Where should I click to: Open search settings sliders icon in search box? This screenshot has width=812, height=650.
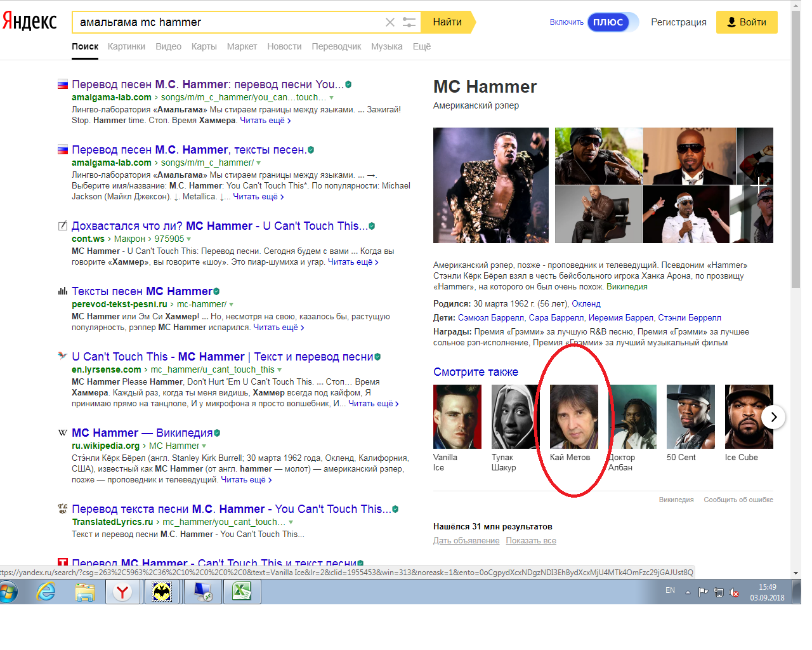(409, 22)
